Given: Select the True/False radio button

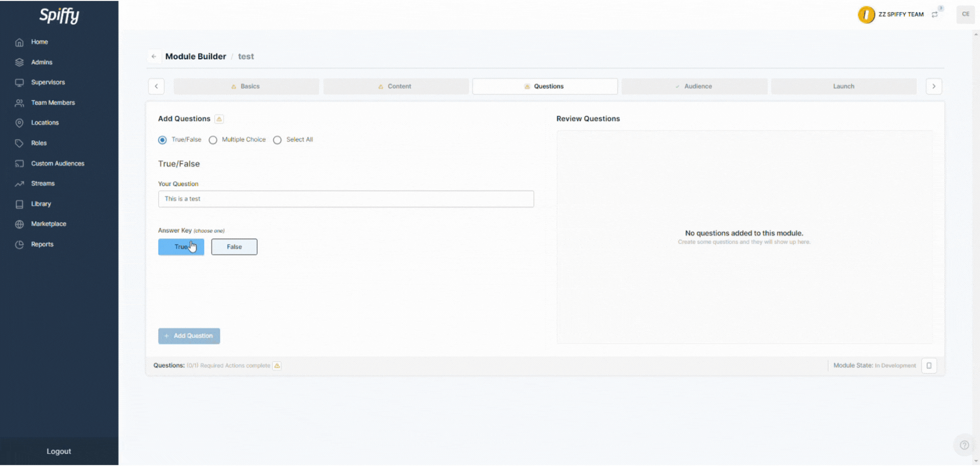Looking at the screenshot, I should [x=162, y=140].
